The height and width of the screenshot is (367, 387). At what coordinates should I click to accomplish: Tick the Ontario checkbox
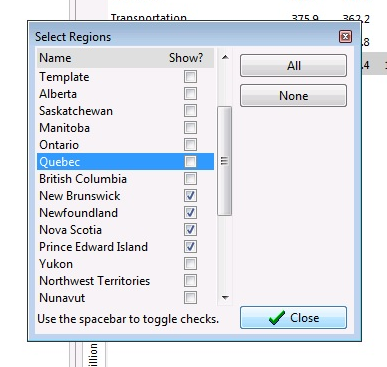point(190,145)
